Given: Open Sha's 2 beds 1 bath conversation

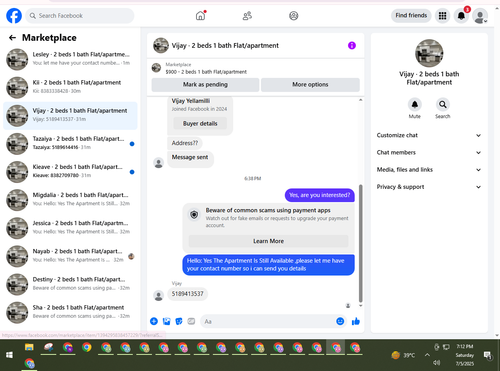Looking at the screenshot, I should 70,312.
